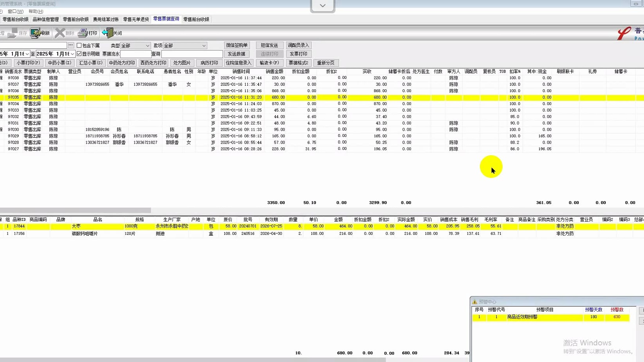Click the 碳酸钙咀嚼片 product row
The width and height of the screenshot is (644, 362).
(x=322, y=234)
